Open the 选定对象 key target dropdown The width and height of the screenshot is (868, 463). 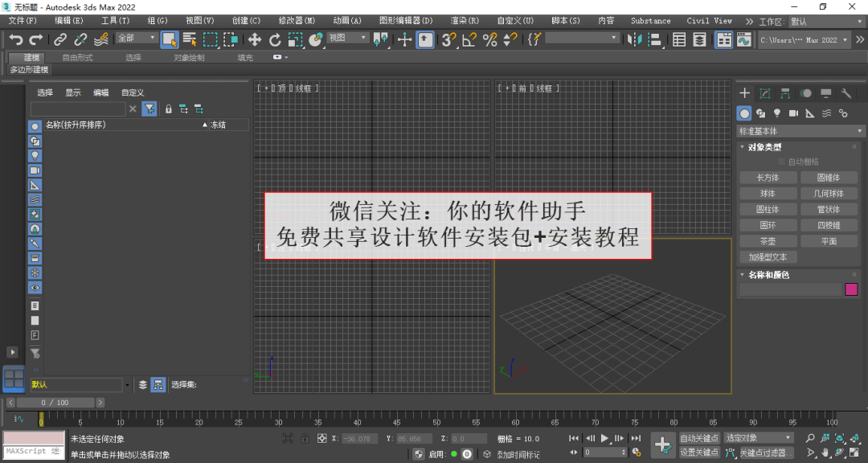pyautogui.click(x=759, y=438)
